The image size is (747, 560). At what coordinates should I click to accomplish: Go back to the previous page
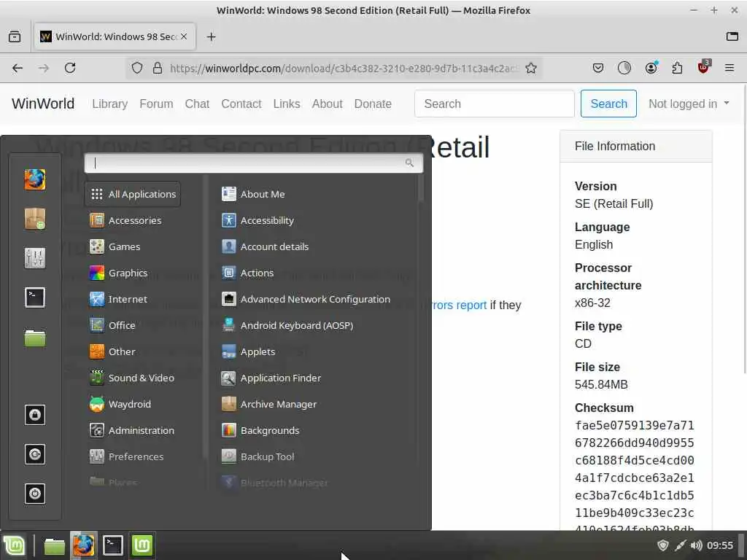click(x=18, y=68)
